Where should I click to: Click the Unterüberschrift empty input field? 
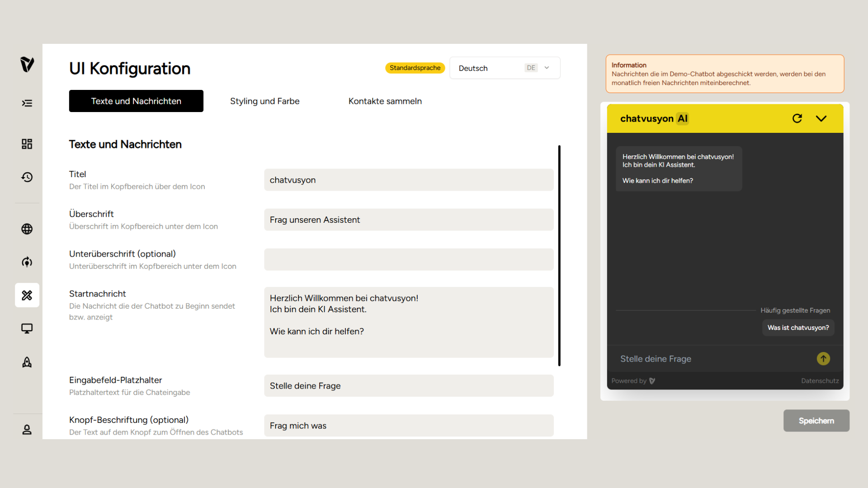coord(409,260)
